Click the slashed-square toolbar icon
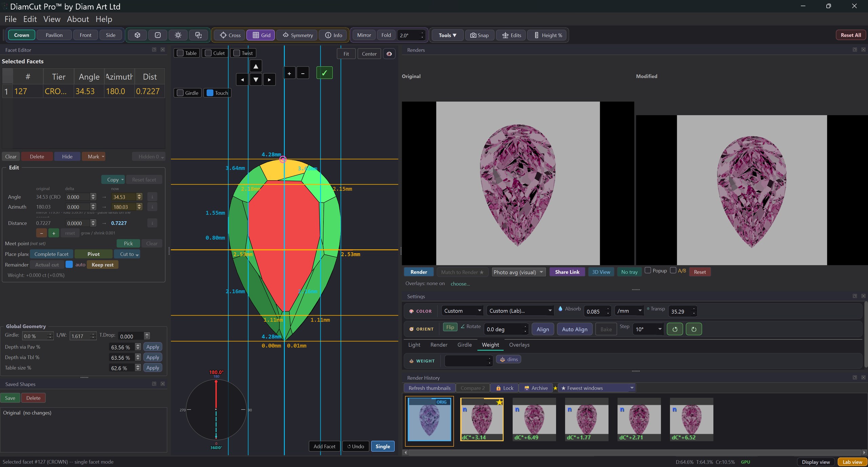Viewport: 868px width, 467px height. click(158, 35)
